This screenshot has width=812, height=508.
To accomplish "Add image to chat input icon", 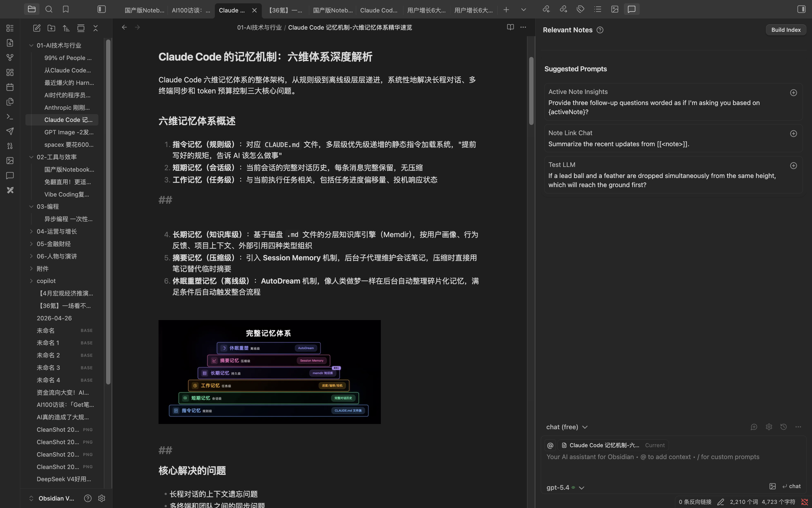I will click(x=773, y=486).
